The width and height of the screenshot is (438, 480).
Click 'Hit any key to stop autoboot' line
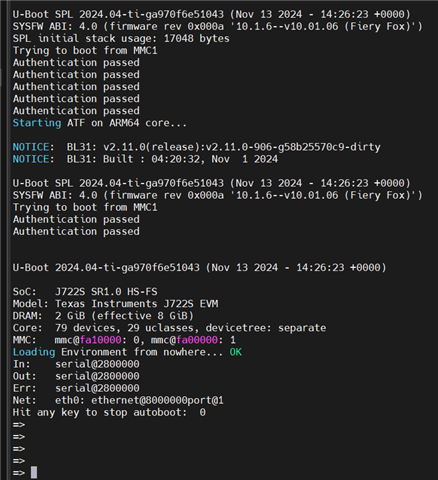click(x=109, y=413)
